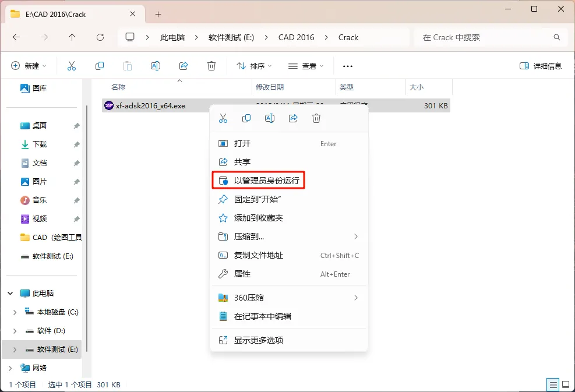Expand the 软件 (D:) node

click(x=15, y=331)
